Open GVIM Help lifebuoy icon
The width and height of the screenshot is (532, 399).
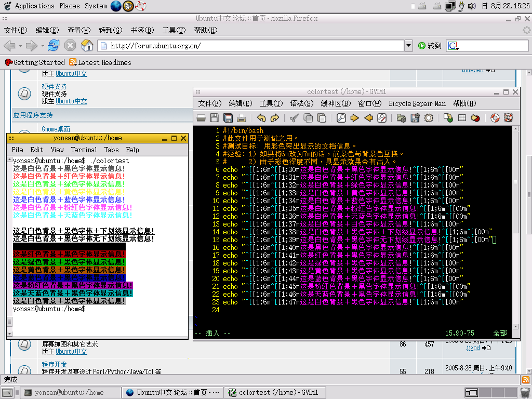(495, 118)
